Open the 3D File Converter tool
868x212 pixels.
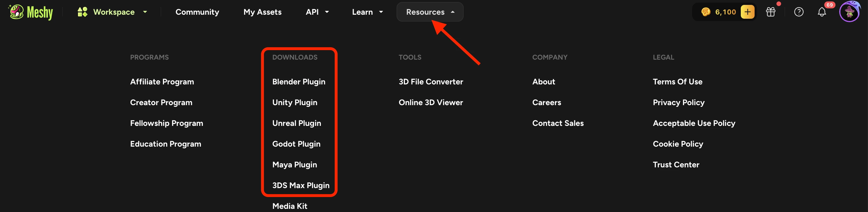[x=431, y=82]
